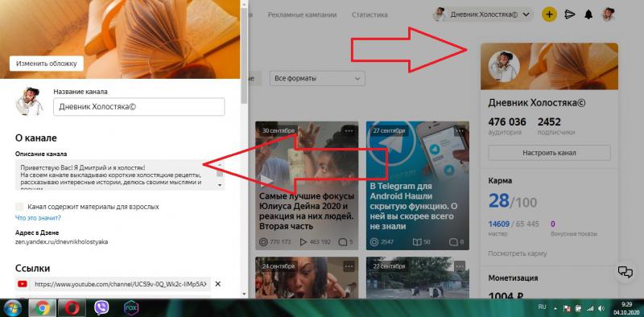Open the notifications bell

click(x=588, y=14)
